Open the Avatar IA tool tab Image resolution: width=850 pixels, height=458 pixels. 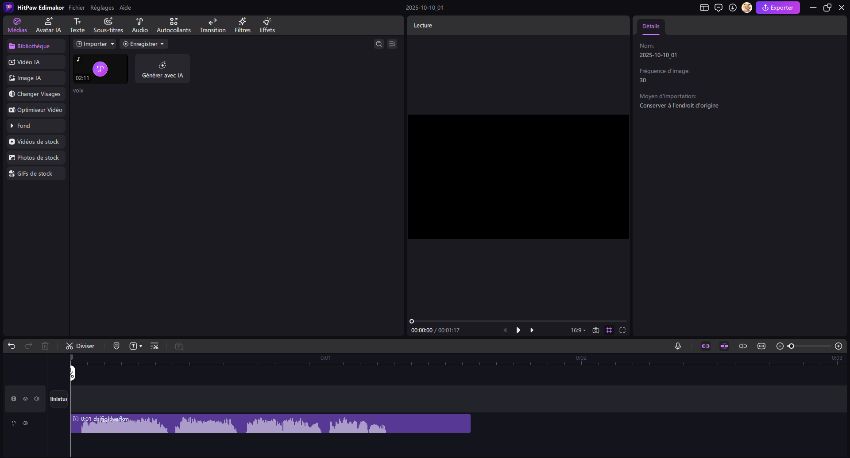[x=48, y=24]
